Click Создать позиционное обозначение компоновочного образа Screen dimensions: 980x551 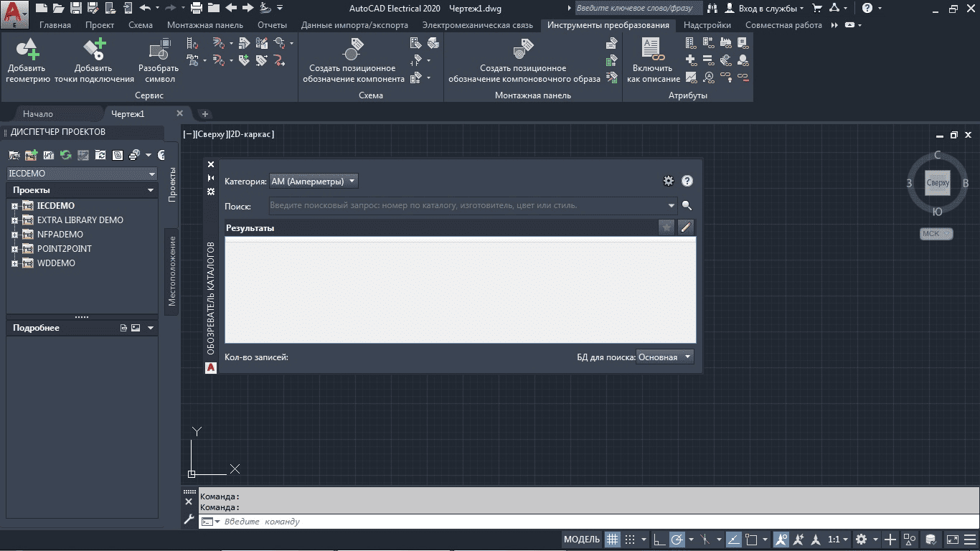pos(524,60)
